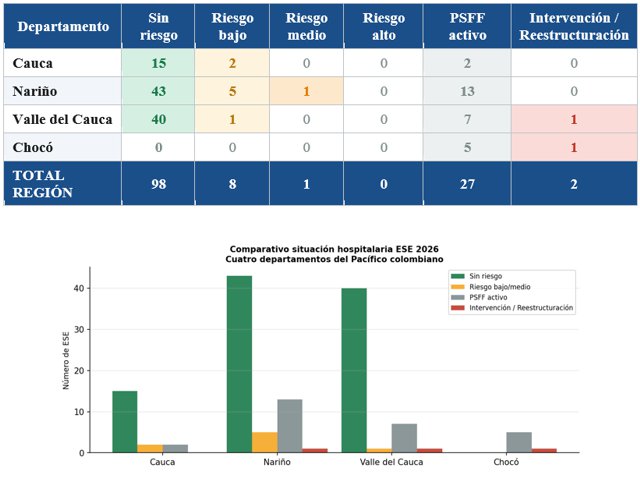Click Cauca's Riesgo bajo value 2
This screenshot has width=640, height=479.
point(232,63)
